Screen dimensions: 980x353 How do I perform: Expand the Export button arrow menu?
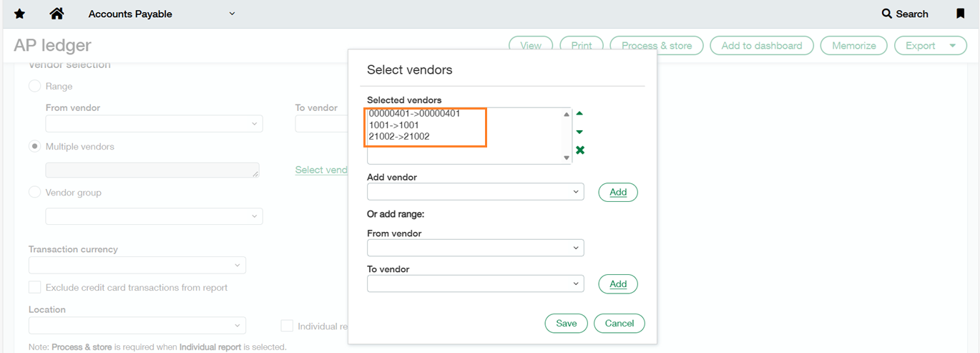[x=952, y=45]
